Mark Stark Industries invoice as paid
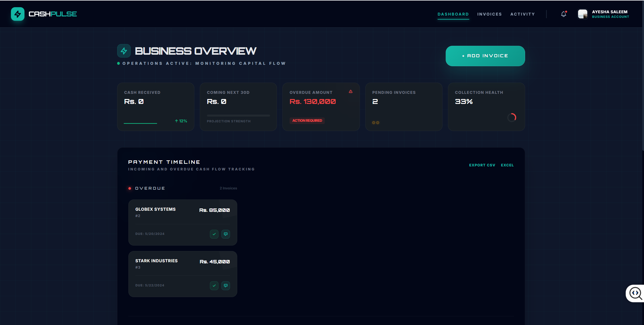This screenshot has height=325, width=644. pyautogui.click(x=214, y=286)
